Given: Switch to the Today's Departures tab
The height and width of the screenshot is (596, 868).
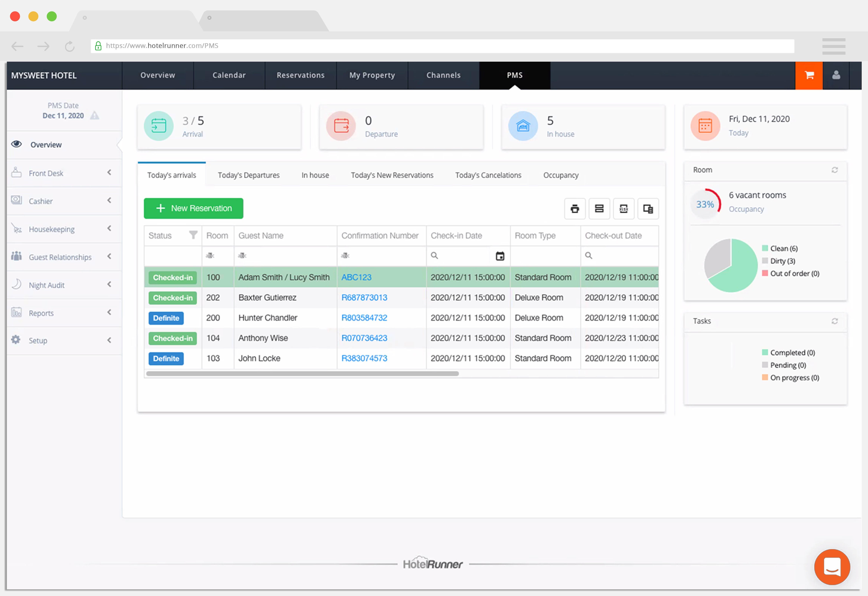Looking at the screenshot, I should pyautogui.click(x=248, y=175).
